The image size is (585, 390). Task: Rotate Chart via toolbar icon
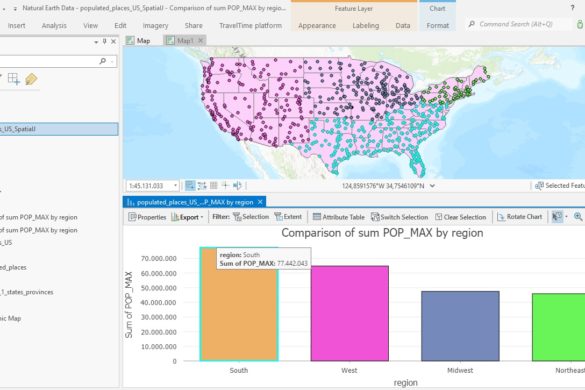(519, 217)
